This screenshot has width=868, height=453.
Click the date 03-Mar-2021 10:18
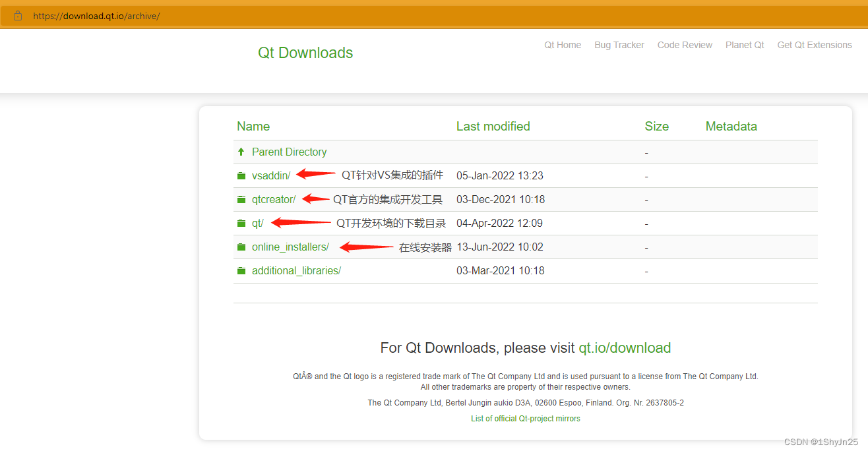coord(501,270)
